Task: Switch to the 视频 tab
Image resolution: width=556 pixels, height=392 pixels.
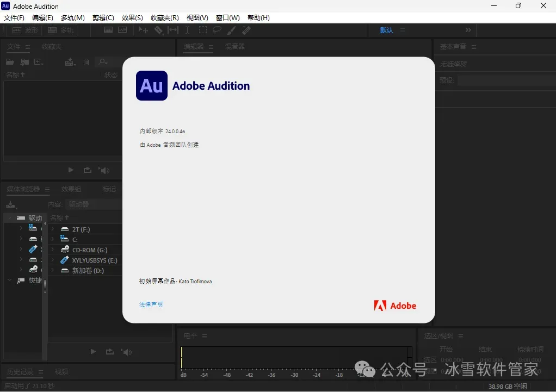Action: [61, 371]
